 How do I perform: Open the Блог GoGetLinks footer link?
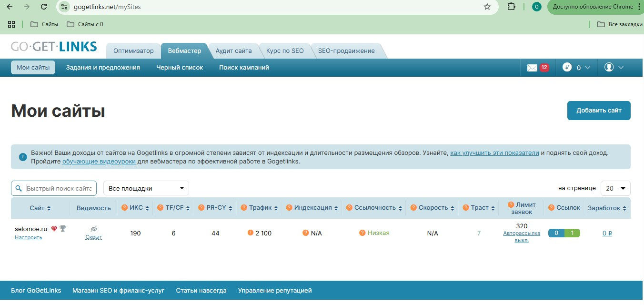[x=36, y=290]
